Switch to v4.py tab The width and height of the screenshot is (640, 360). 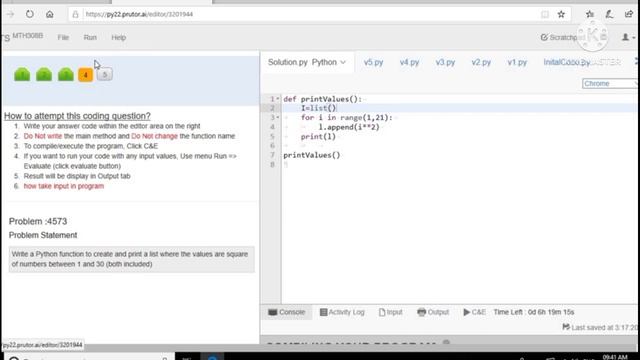(x=409, y=62)
